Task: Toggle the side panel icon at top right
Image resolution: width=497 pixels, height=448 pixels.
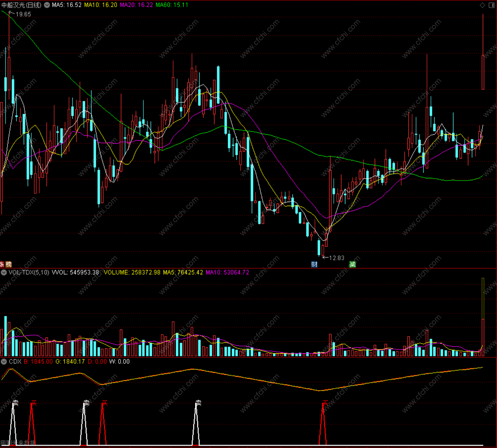Action: tap(492, 5)
